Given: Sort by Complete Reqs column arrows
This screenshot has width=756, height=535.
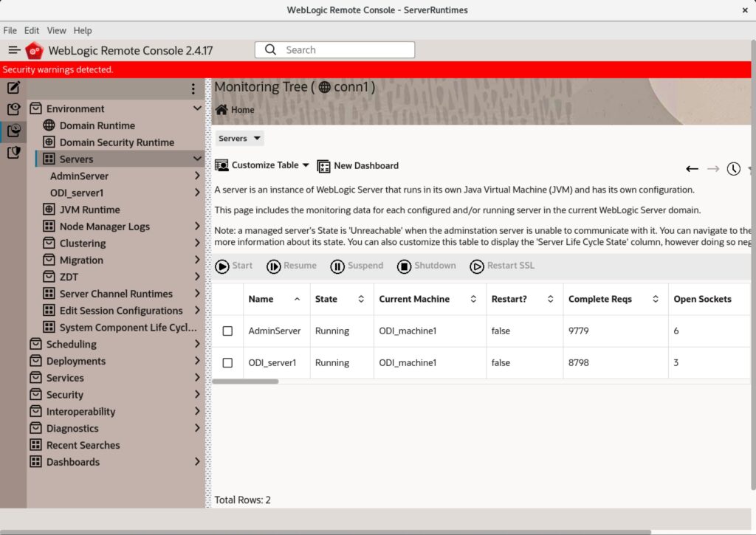Looking at the screenshot, I should point(656,300).
